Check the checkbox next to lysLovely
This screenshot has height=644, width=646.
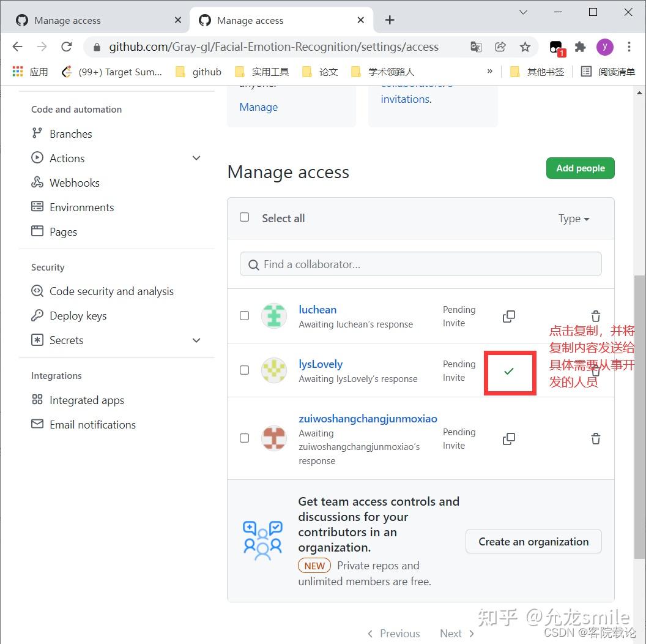[x=244, y=370]
